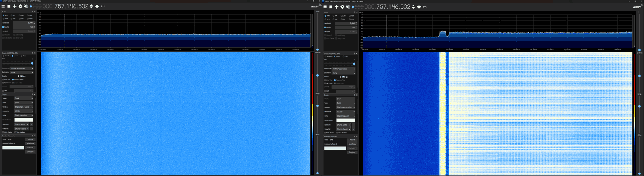The width and height of the screenshot is (644, 176).
Task: Close the Radio panel in left window
Action: [35, 12]
